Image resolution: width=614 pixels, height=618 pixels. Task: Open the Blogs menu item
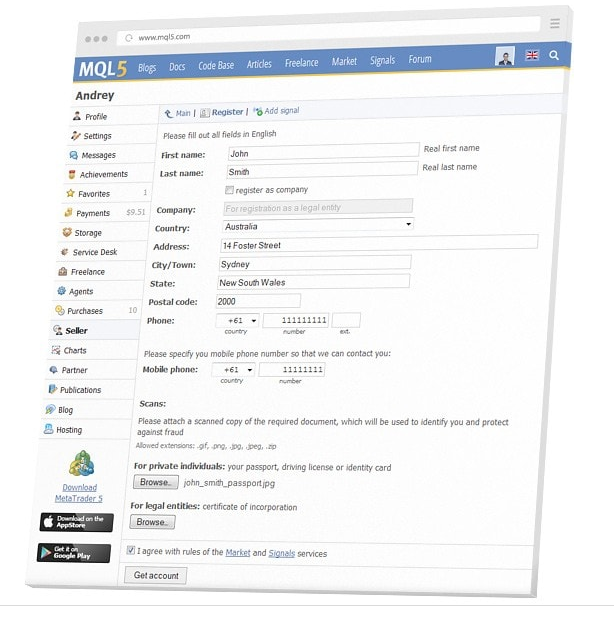147,68
